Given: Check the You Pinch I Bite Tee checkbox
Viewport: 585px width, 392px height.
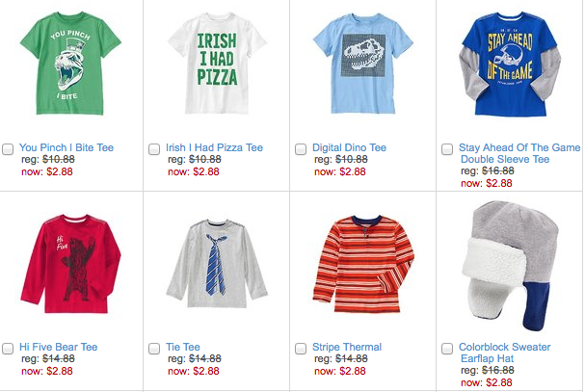Looking at the screenshot, I should coord(8,149).
